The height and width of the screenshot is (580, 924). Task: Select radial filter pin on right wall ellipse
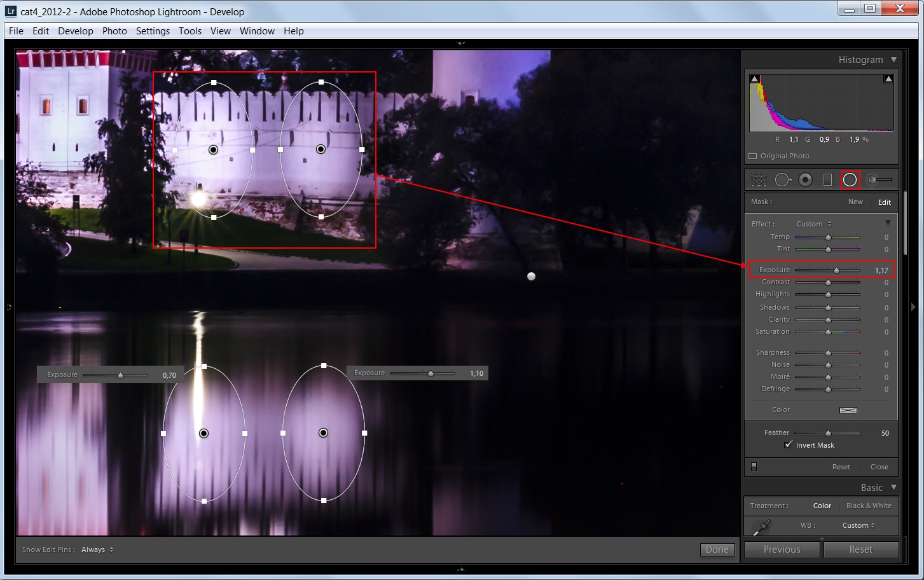pyautogui.click(x=321, y=149)
